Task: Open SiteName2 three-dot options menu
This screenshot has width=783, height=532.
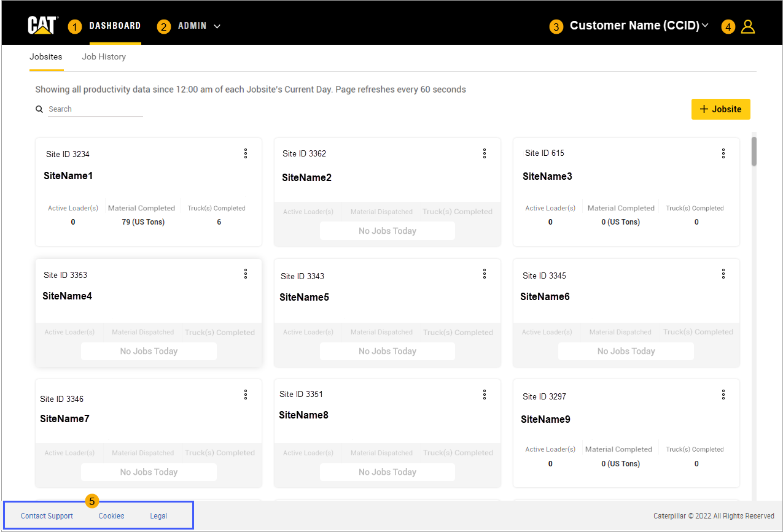Action: click(x=485, y=153)
